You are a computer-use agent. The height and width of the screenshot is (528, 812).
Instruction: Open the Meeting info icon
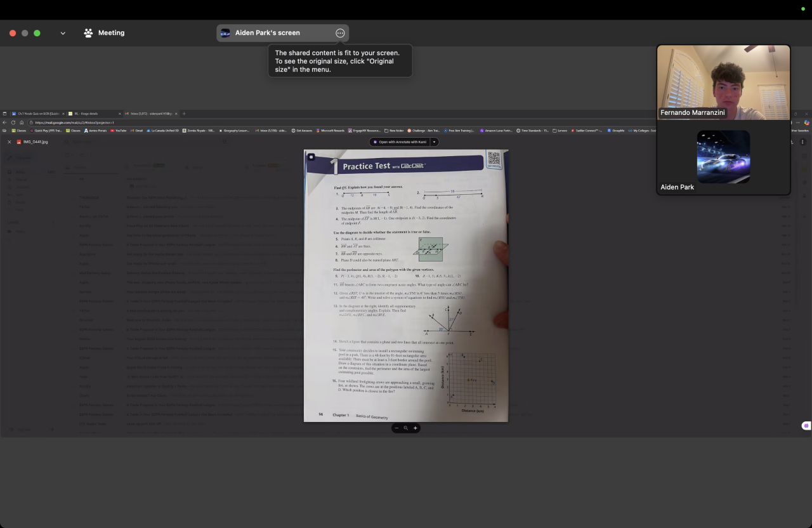click(x=88, y=33)
